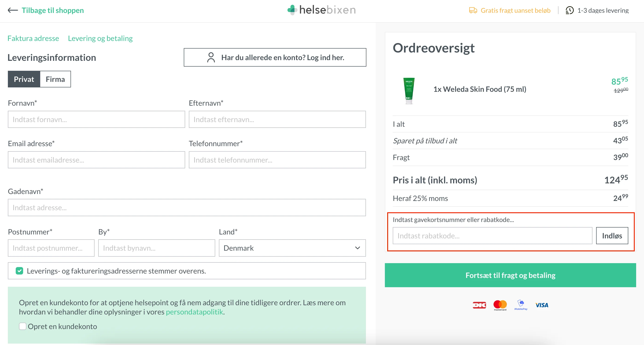Open the persondatapolitik link
This screenshot has width=644, height=345.
[x=195, y=312]
